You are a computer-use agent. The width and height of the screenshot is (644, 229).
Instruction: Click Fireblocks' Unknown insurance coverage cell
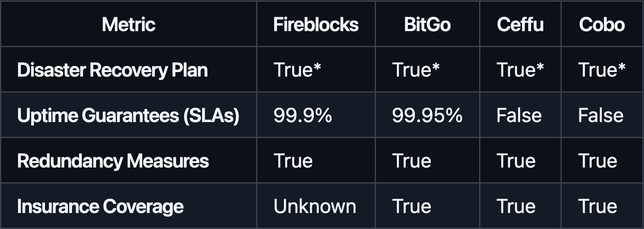click(x=315, y=206)
